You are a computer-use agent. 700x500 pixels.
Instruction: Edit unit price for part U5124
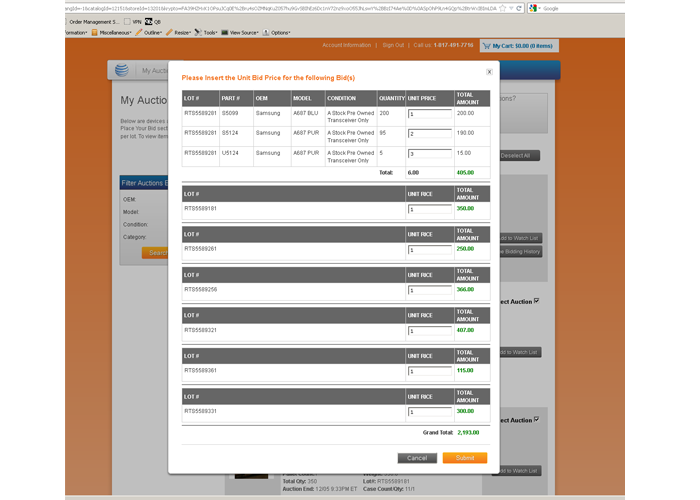tap(429, 154)
